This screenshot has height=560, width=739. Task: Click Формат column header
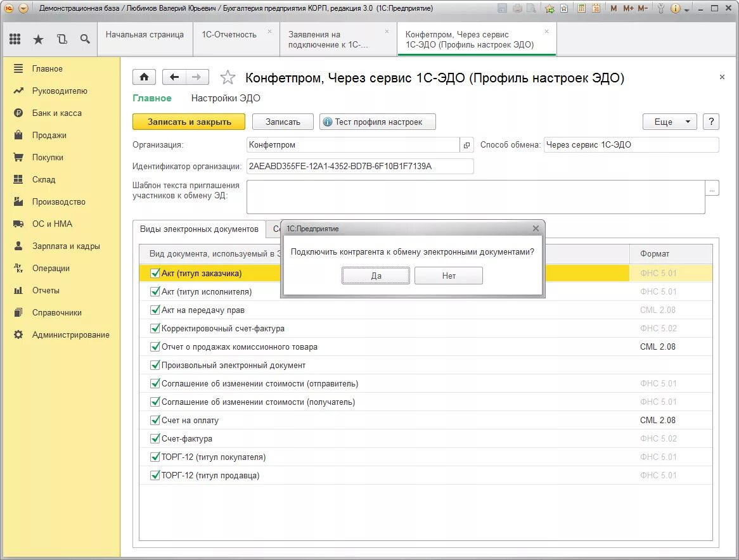pos(671,254)
